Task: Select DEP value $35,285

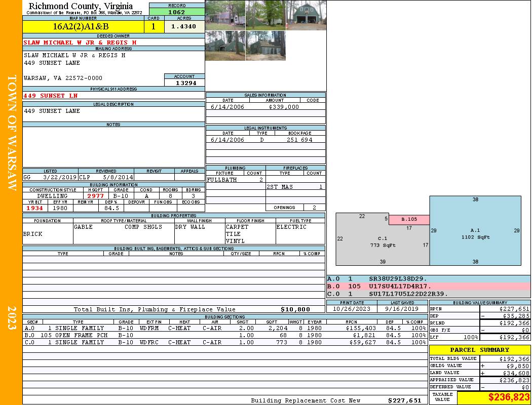Action: click(516, 316)
